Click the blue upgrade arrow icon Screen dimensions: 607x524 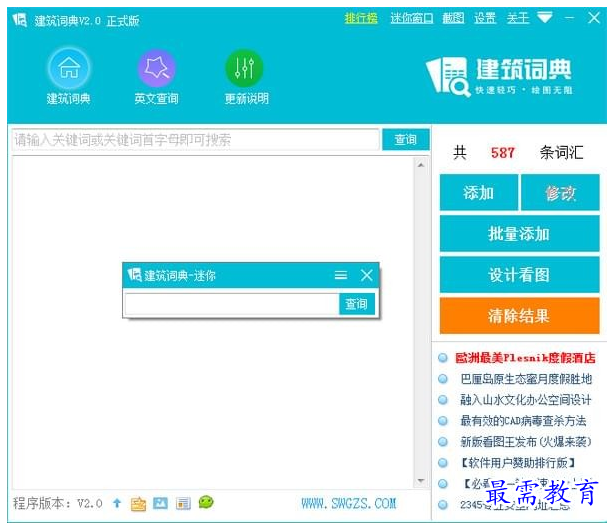click(x=117, y=503)
